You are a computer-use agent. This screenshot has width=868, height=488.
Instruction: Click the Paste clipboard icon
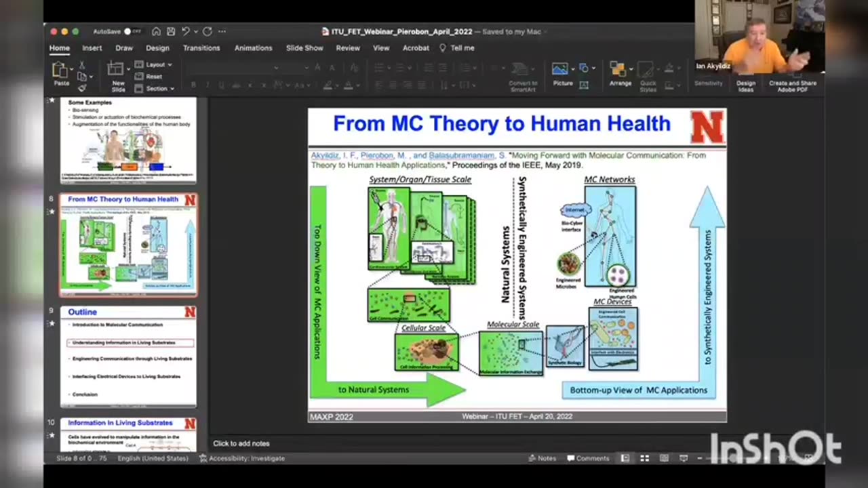pos(60,69)
